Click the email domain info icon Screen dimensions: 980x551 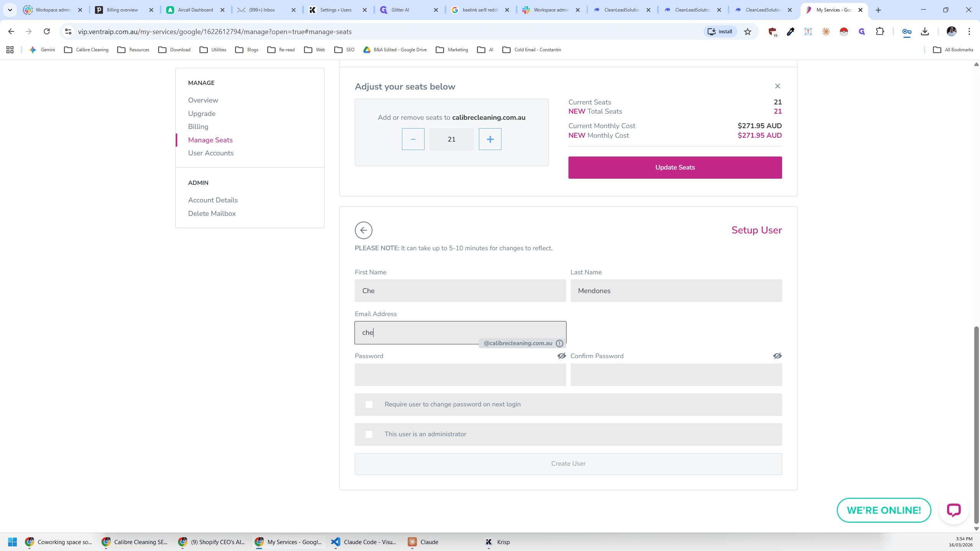point(559,343)
